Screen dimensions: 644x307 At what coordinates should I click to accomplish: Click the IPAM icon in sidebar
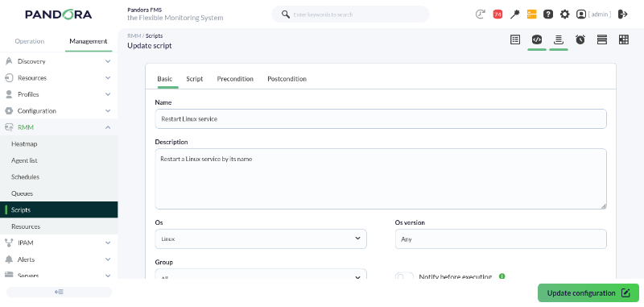tap(9, 243)
